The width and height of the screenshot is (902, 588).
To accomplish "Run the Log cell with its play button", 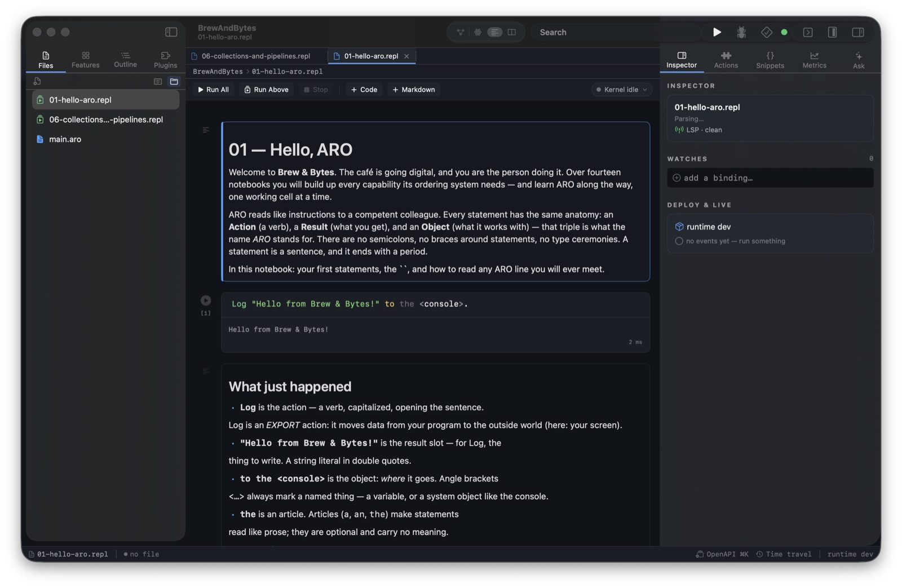I will pos(206,300).
